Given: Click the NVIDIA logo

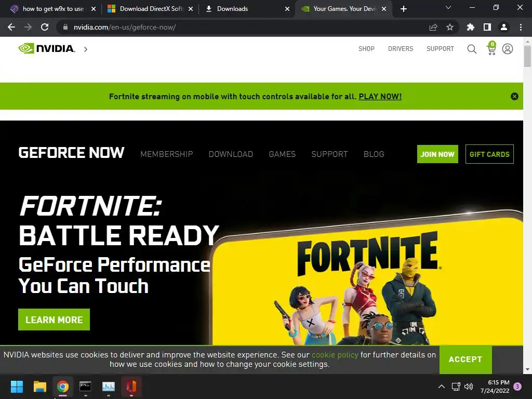Looking at the screenshot, I should tap(47, 49).
